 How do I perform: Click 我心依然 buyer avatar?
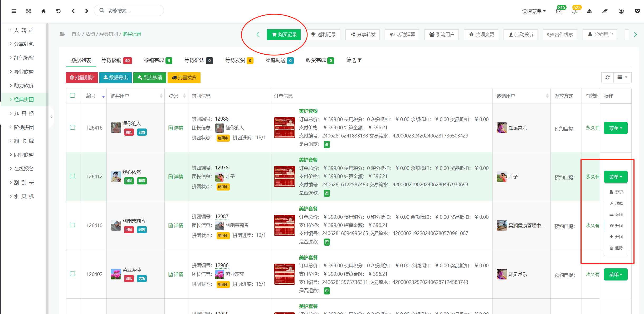click(116, 177)
